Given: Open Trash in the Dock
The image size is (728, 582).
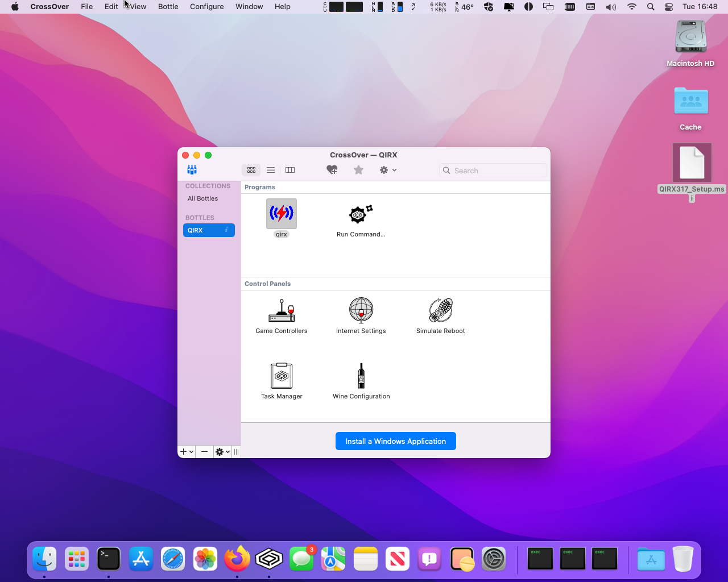Looking at the screenshot, I should click(683, 559).
